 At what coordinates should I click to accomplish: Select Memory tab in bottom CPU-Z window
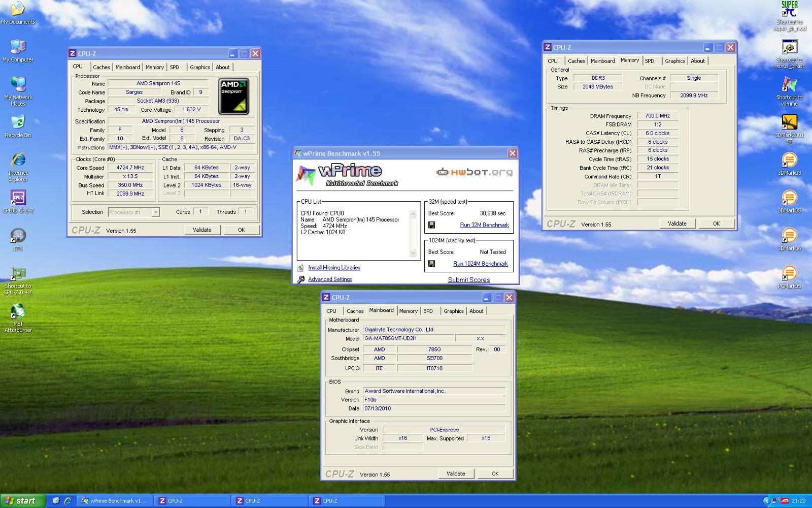click(408, 311)
